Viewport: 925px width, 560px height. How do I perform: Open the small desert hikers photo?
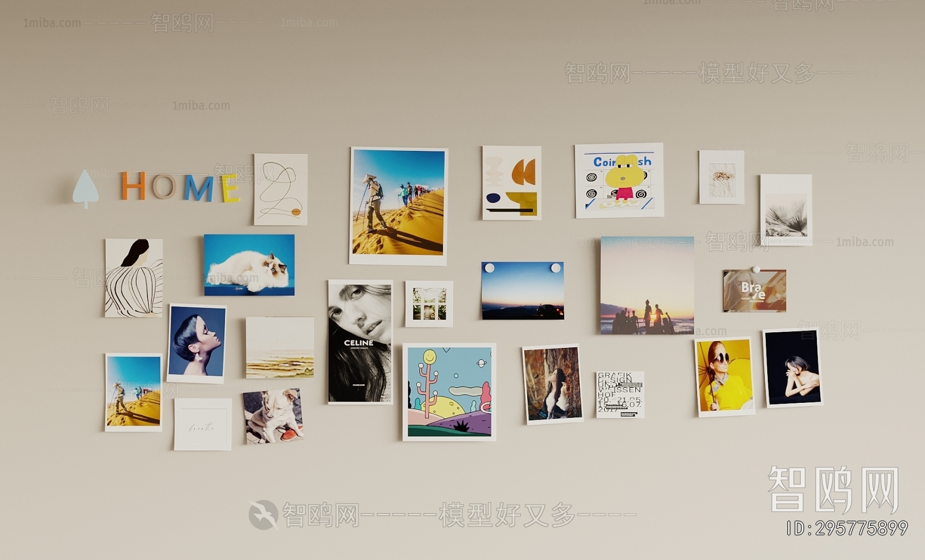(134, 392)
